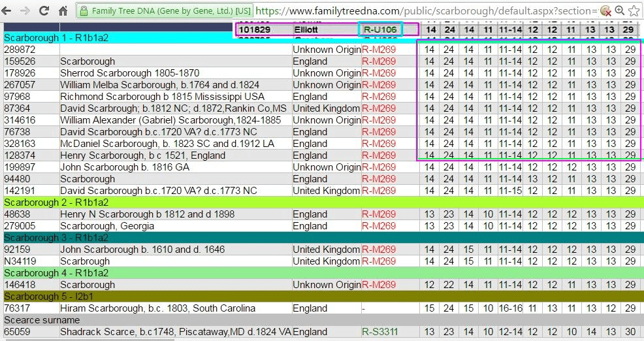
Task: Click the 12-14 marker value in Shadrack Scarce row
Action: (511, 332)
